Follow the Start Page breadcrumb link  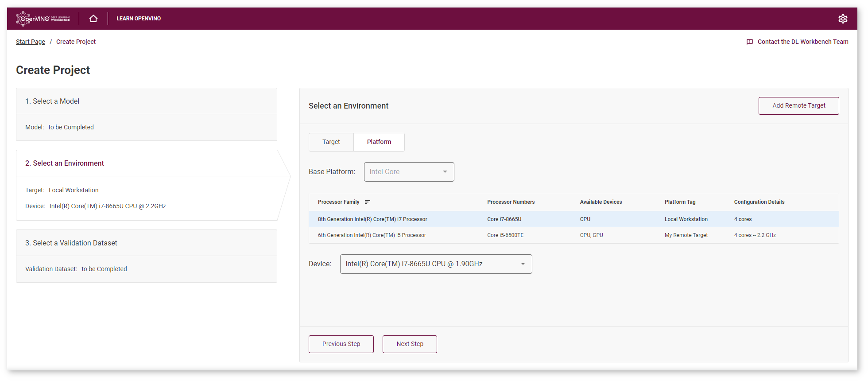tap(31, 42)
